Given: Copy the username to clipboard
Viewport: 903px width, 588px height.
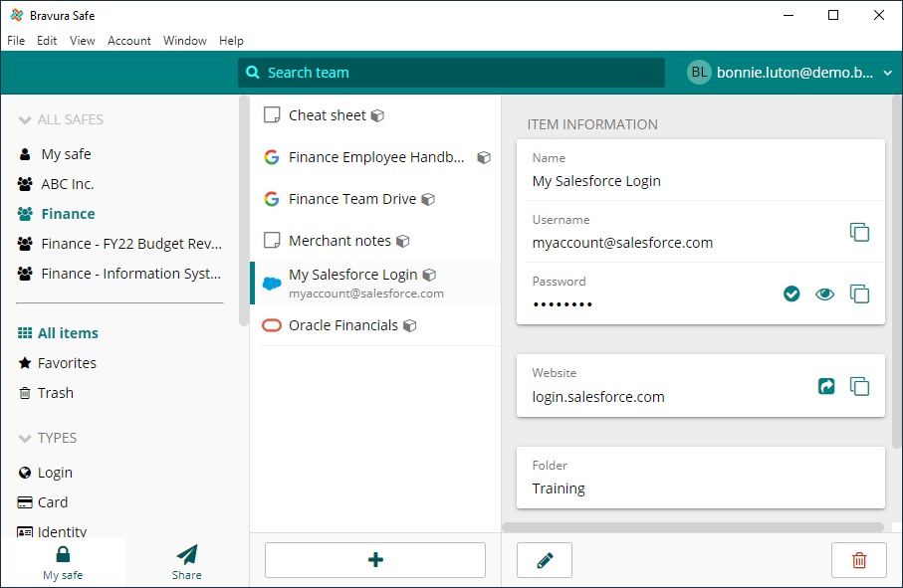Looking at the screenshot, I should pyautogui.click(x=859, y=232).
